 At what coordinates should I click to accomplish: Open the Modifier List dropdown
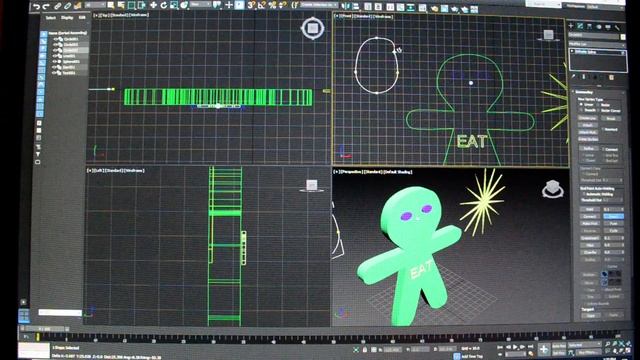click(x=596, y=44)
